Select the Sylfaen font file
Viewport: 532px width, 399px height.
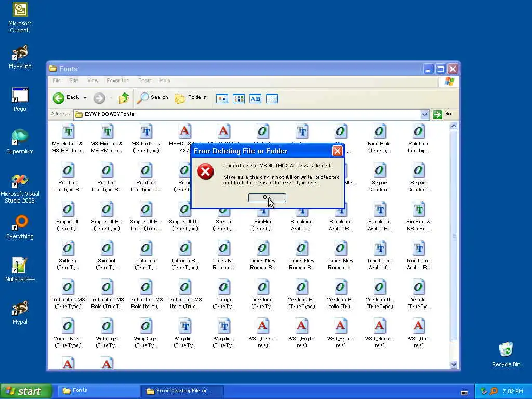(68, 256)
